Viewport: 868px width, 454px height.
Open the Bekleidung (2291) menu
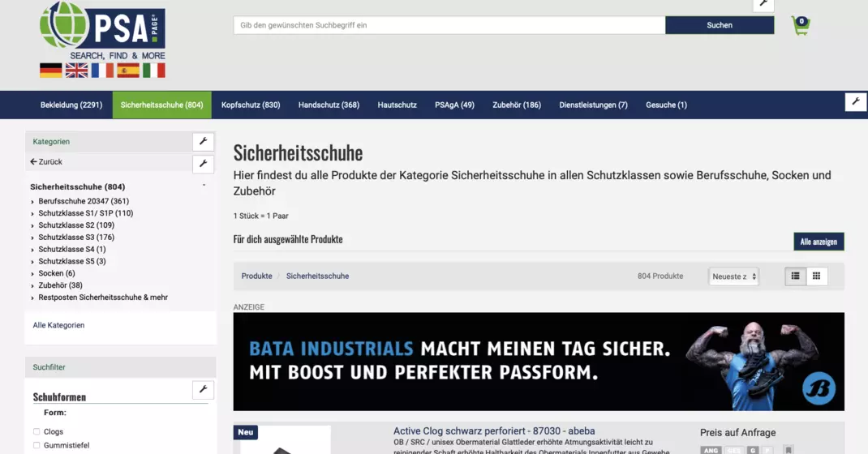click(71, 105)
